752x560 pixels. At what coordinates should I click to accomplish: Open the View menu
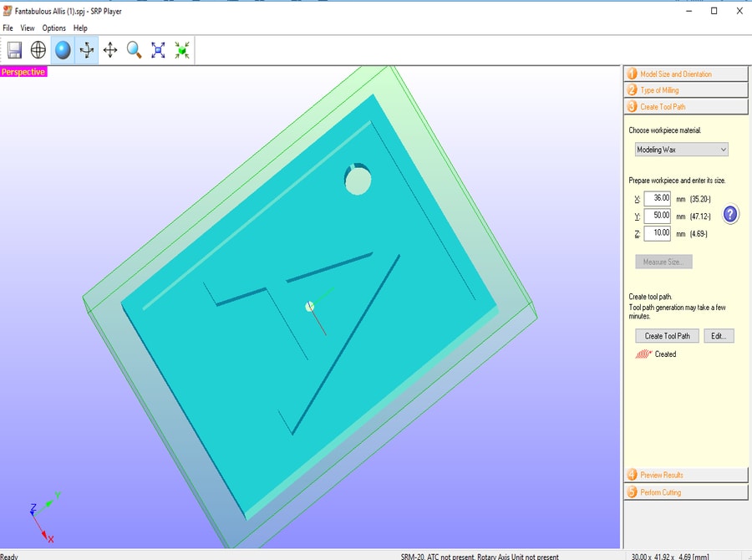(x=28, y=28)
